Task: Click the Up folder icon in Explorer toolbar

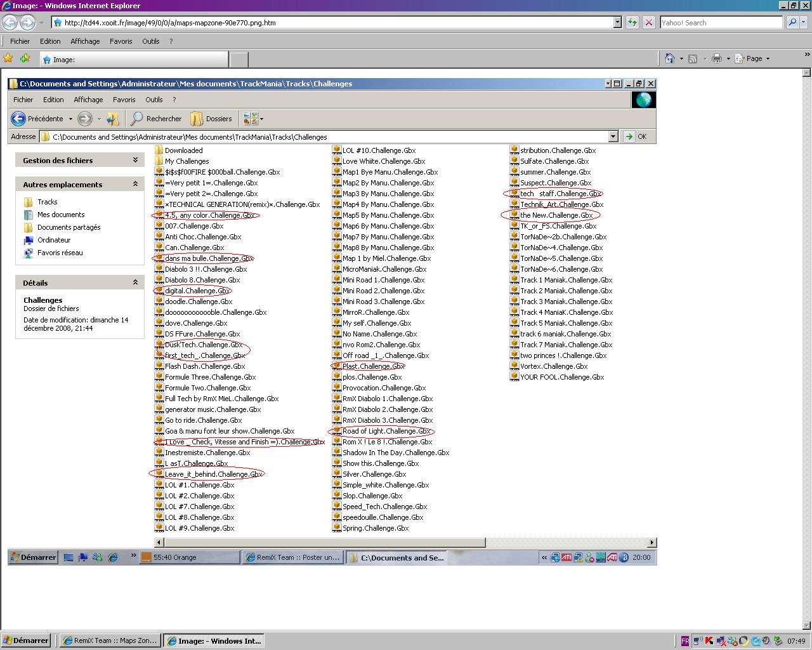Action: [x=113, y=119]
